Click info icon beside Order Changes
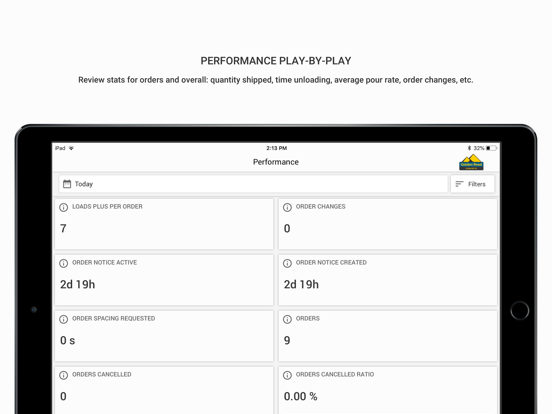The height and width of the screenshot is (414, 552). 287,207
